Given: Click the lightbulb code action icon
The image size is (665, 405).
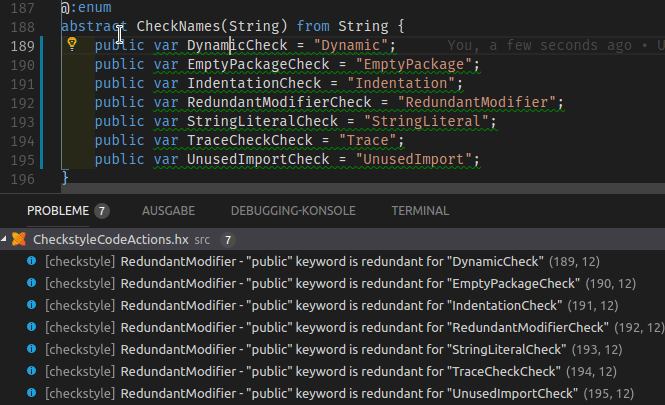Looking at the screenshot, I should (x=72, y=45).
